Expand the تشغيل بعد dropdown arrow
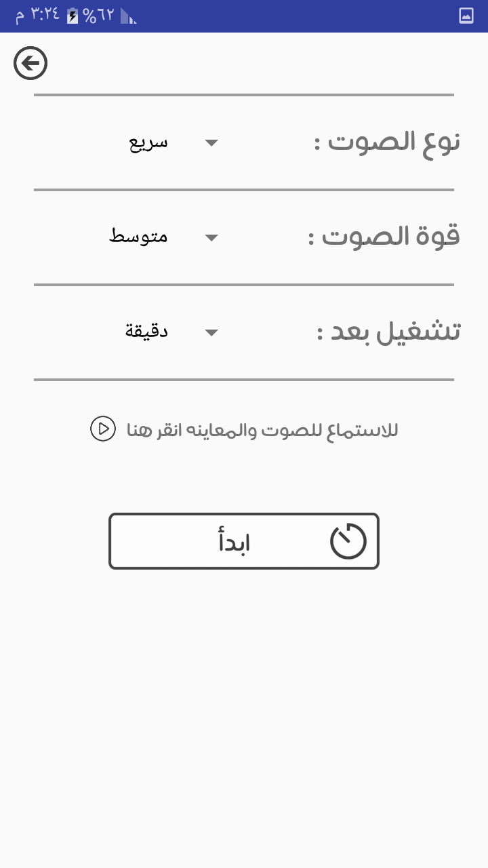Image resolution: width=488 pixels, height=868 pixels. 211,332
